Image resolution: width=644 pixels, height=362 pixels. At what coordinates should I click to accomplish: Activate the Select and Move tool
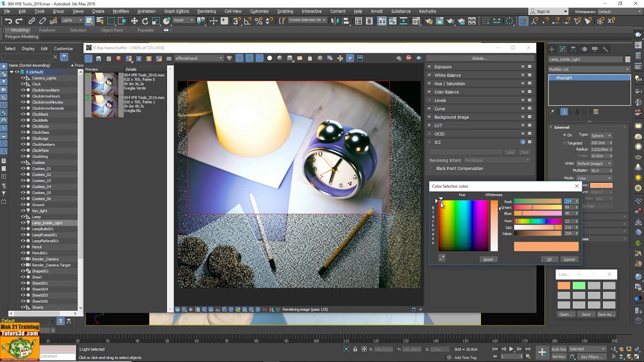pyautogui.click(x=134, y=21)
